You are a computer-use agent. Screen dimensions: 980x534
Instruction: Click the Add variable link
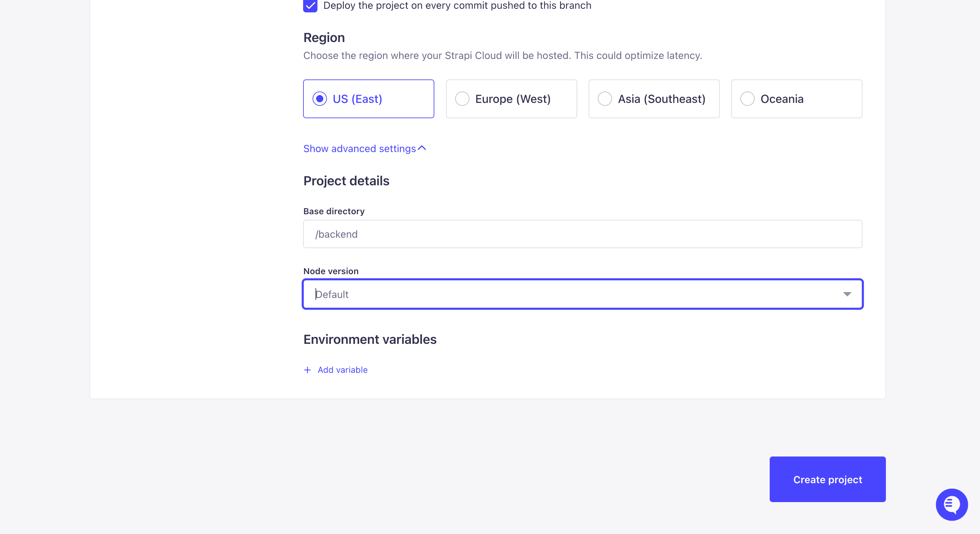343,370
